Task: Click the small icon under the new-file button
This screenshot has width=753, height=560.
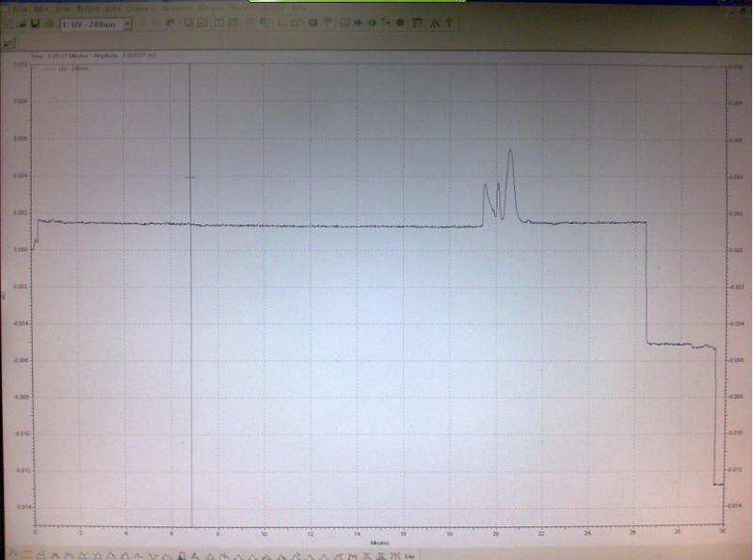Action: (x=8, y=43)
